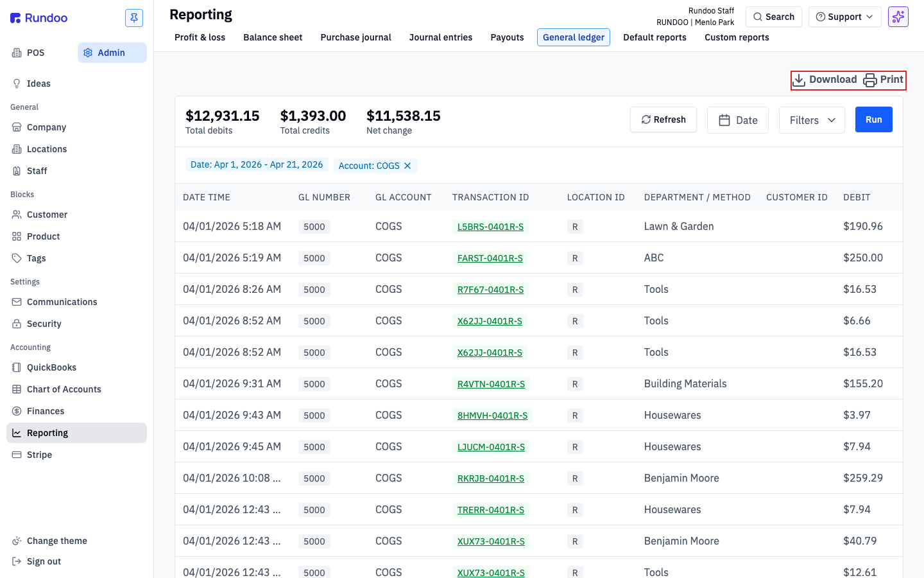
Task: Go to Locations page
Action: click(76, 149)
